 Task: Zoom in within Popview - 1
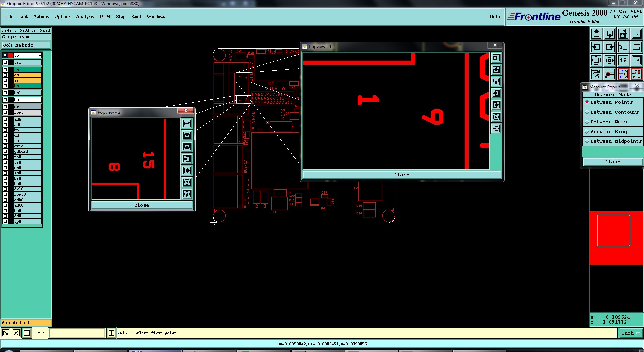pos(496,117)
